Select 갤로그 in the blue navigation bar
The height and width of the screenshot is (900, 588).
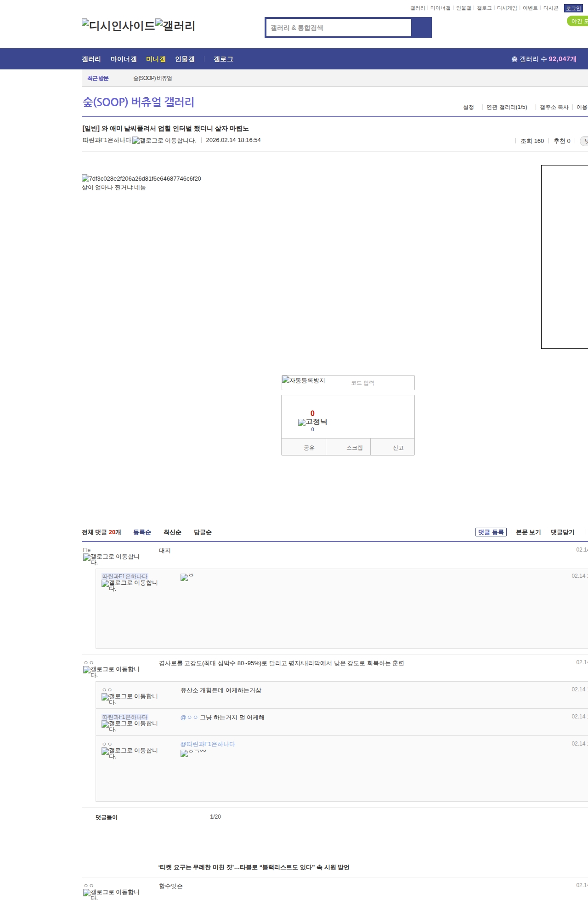tap(223, 59)
